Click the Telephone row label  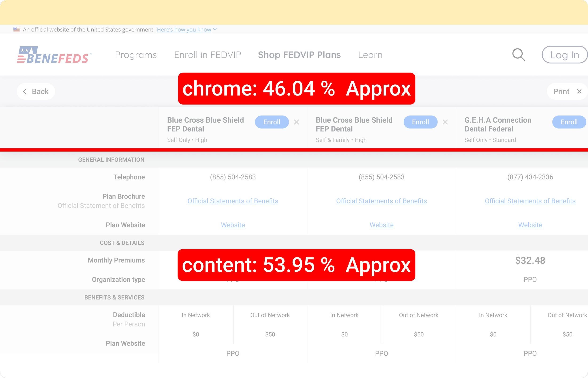[129, 177]
